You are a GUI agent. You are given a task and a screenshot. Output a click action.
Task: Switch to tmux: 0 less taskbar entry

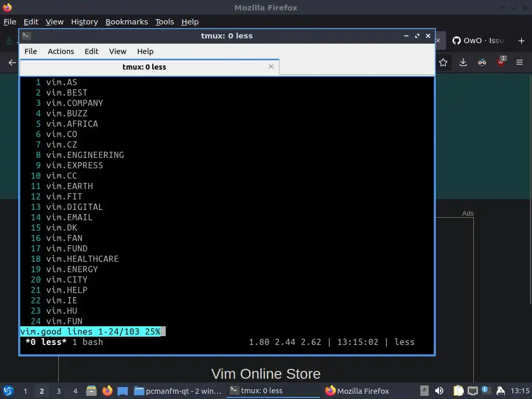(x=272, y=391)
